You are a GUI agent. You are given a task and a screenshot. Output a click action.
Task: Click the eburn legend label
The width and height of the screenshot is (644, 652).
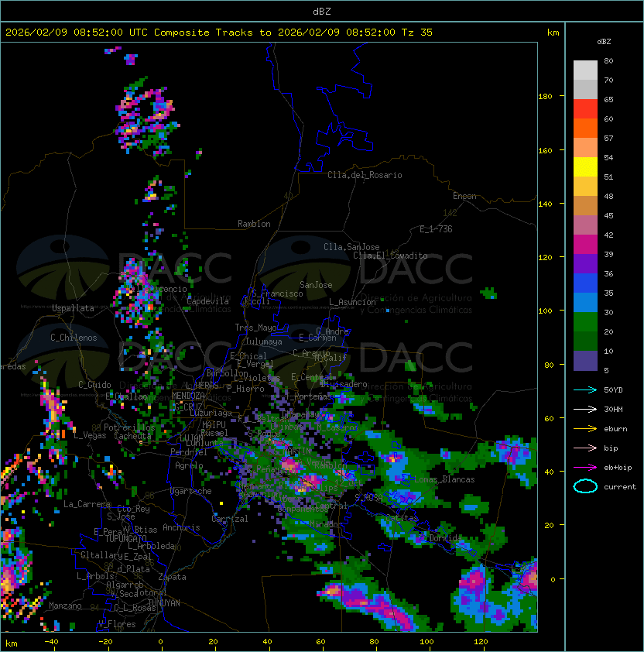[x=615, y=429]
